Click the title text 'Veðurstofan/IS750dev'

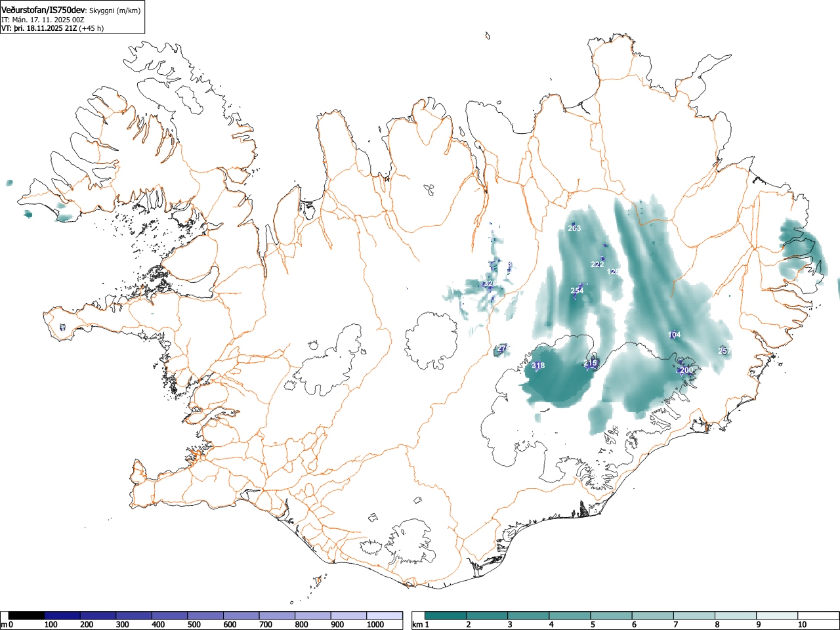(x=44, y=10)
